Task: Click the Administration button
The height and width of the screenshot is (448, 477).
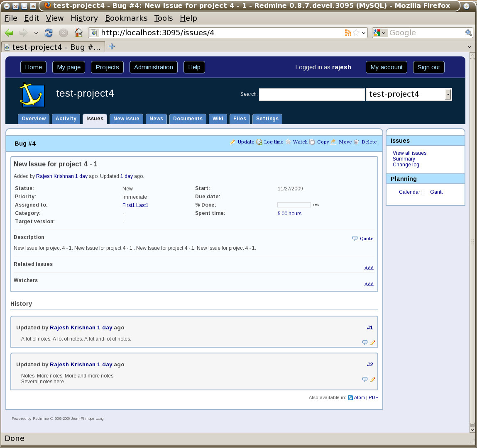Action: (153, 67)
